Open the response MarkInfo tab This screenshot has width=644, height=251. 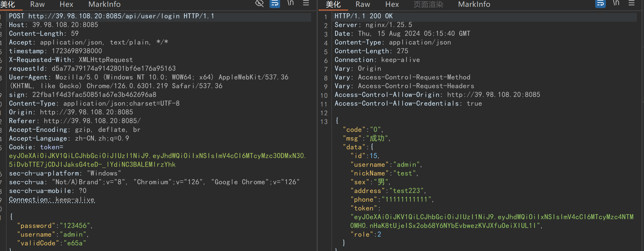[x=474, y=4]
